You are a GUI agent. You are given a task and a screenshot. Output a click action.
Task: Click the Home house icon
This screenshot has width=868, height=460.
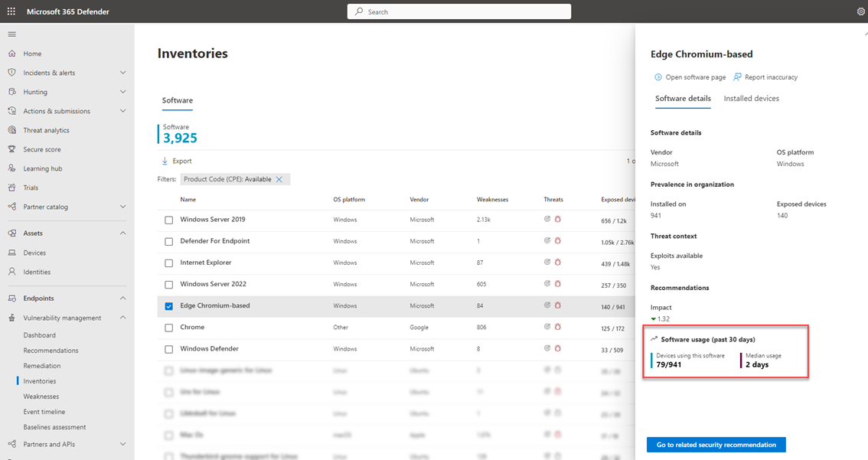[x=11, y=54]
